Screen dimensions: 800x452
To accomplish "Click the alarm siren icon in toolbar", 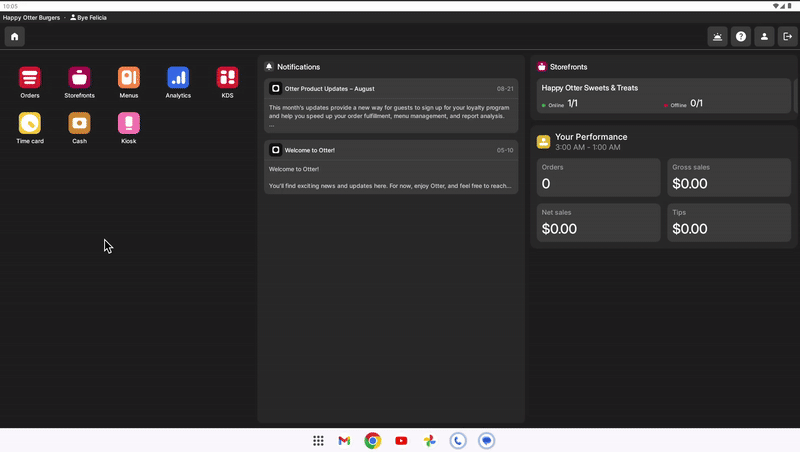I will (x=717, y=37).
